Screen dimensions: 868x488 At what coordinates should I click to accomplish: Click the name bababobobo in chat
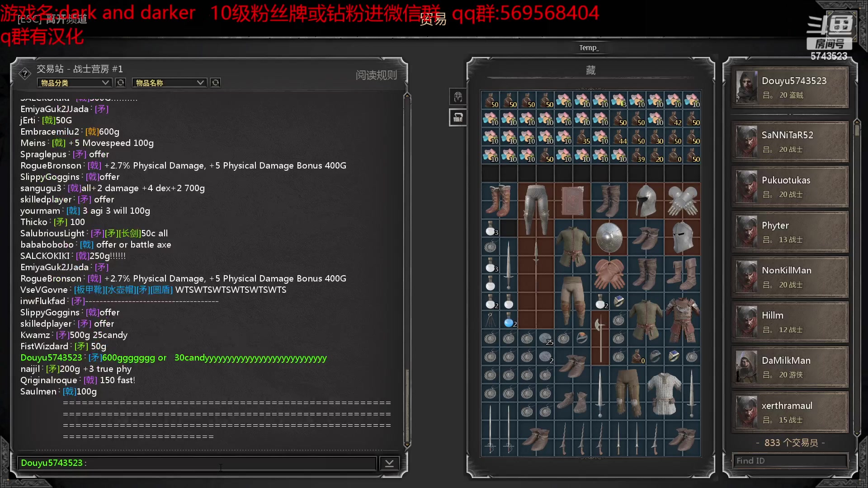(x=47, y=245)
